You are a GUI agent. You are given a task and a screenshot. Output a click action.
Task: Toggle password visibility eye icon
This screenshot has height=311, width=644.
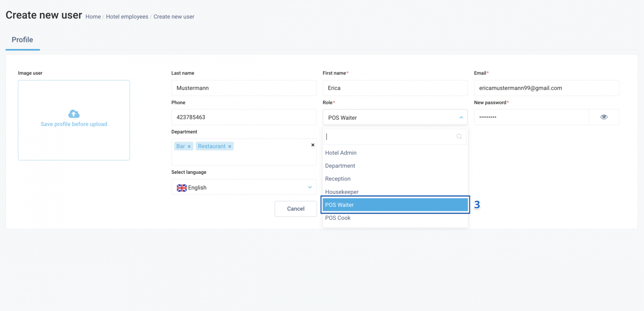(604, 117)
